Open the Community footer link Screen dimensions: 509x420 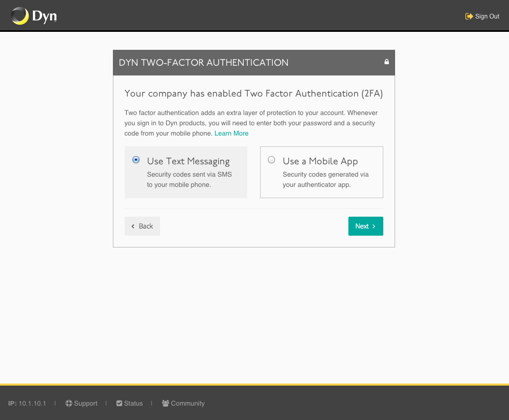point(183,403)
